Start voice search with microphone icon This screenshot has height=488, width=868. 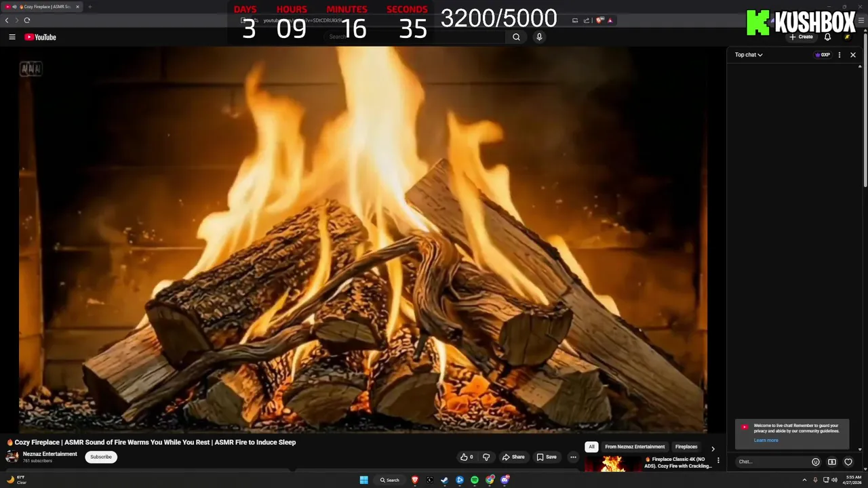[x=539, y=37]
